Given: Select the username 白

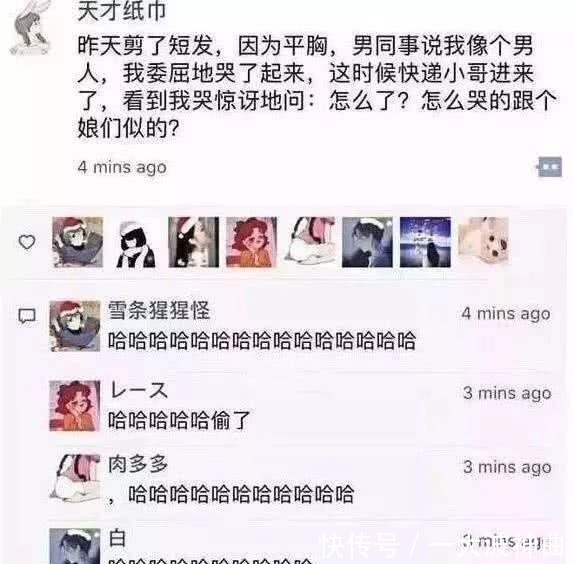Looking at the screenshot, I should point(117,538).
